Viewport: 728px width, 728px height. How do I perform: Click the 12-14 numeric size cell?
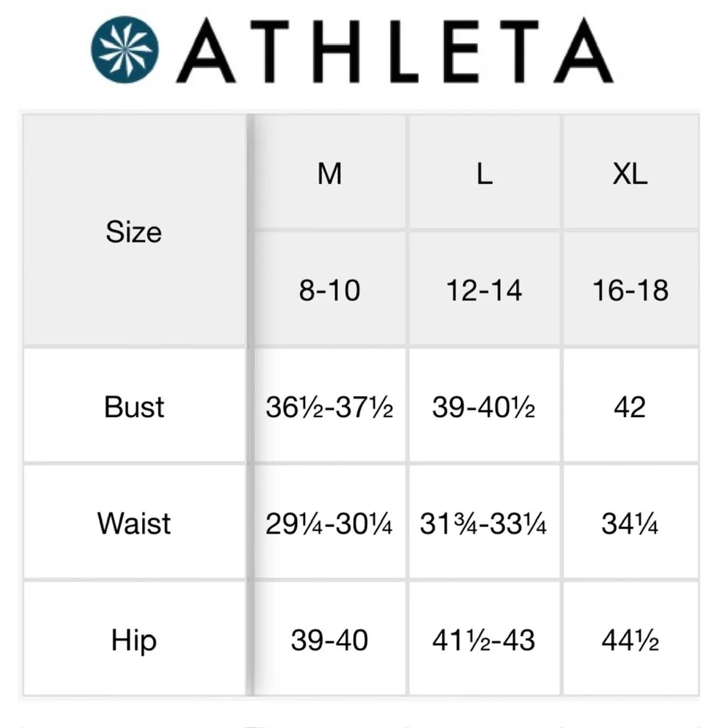click(x=484, y=290)
